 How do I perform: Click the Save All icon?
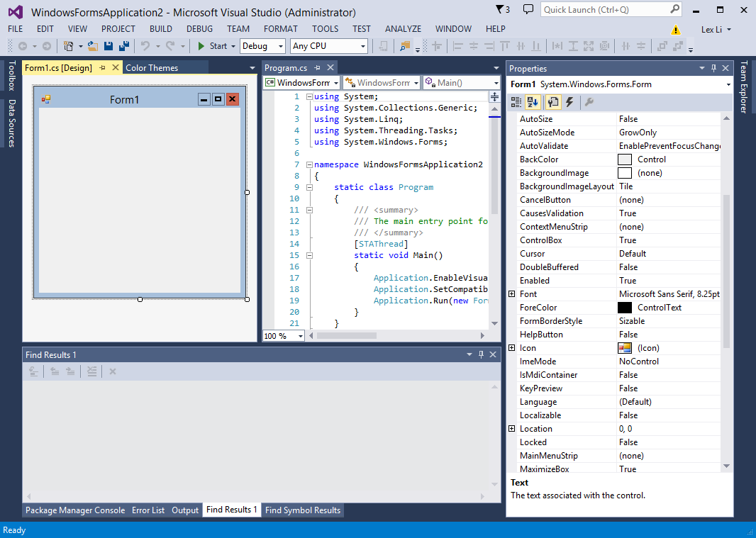122,46
